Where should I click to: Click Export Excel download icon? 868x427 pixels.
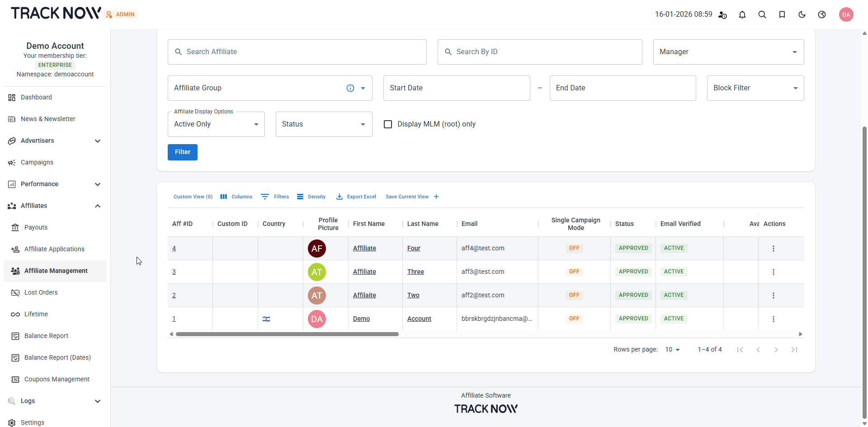tap(340, 197)
